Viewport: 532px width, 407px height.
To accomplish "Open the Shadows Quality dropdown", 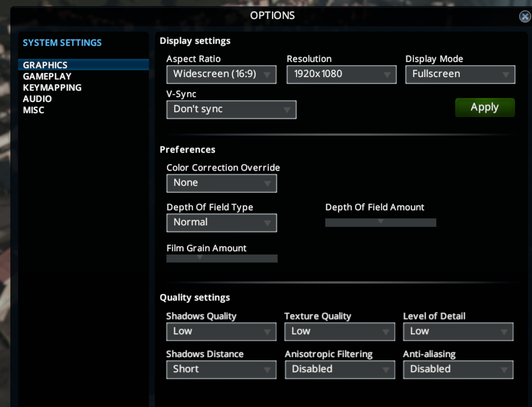I will tap(221, 332).
